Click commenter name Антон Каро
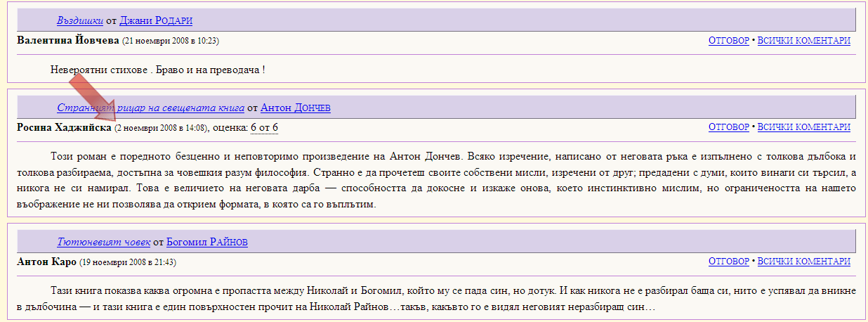 click(46, 262)
